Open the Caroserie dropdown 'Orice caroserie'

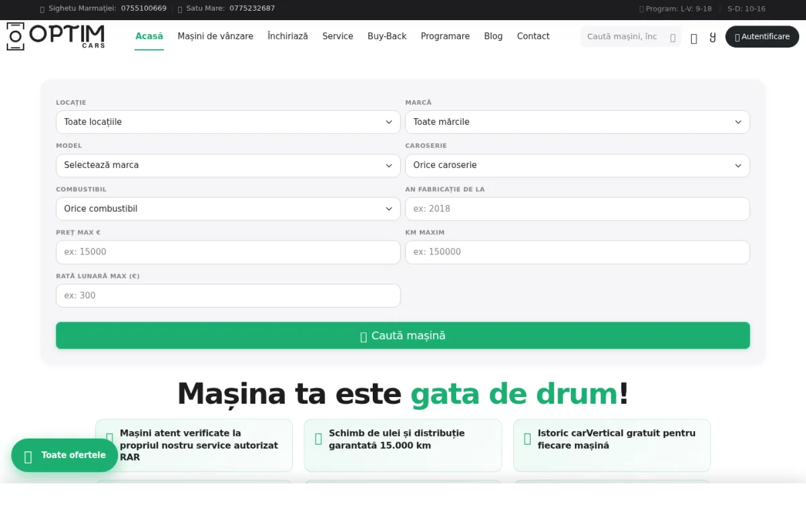(x=578, y=165)
